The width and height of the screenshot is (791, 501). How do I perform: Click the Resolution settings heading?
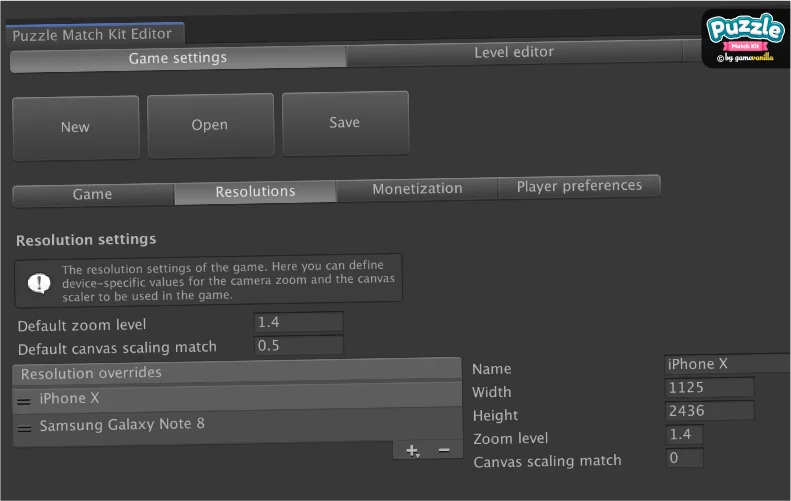tap(86, 240)
